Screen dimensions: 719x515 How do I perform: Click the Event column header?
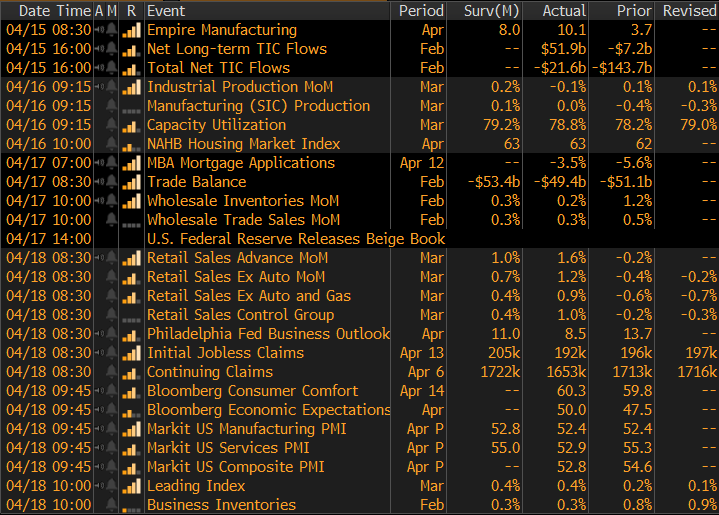coord(165,10)
